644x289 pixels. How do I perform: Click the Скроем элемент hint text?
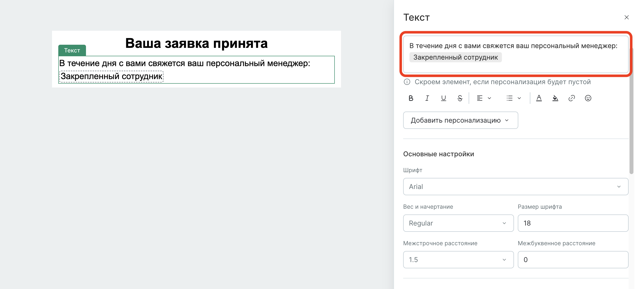point(502,82)
